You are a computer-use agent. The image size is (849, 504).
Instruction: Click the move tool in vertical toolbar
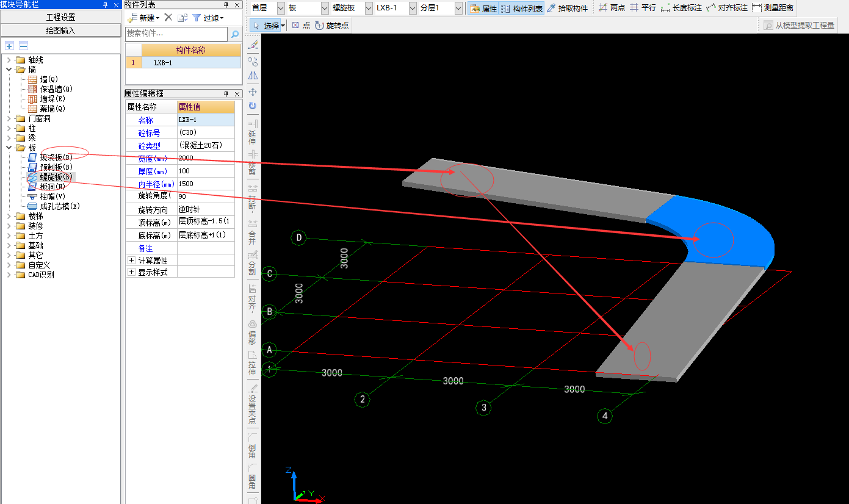pyautogui.click(x=253, y=92)
